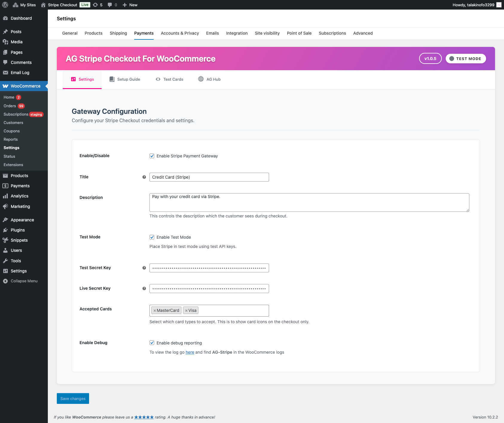504x423 pixels.
Task: Follow the 'here' link to view logs
Action: [x=190, y=352]
